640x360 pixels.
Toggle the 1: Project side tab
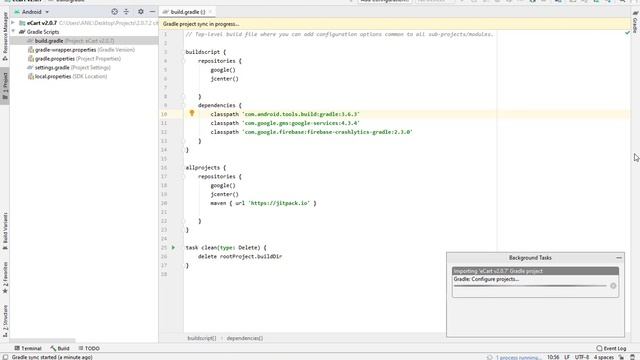[x=5, y=86]
